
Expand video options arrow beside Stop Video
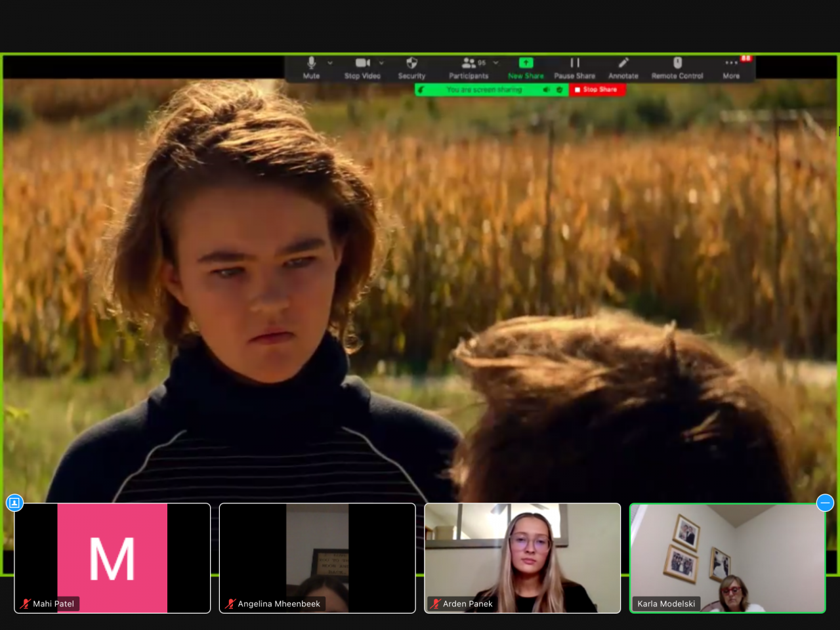pyautogui.click(x=381, y=63)
